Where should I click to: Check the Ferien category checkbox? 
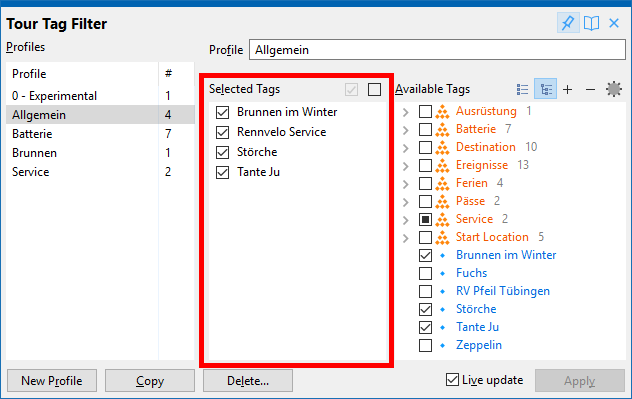(x=425, y=183)
